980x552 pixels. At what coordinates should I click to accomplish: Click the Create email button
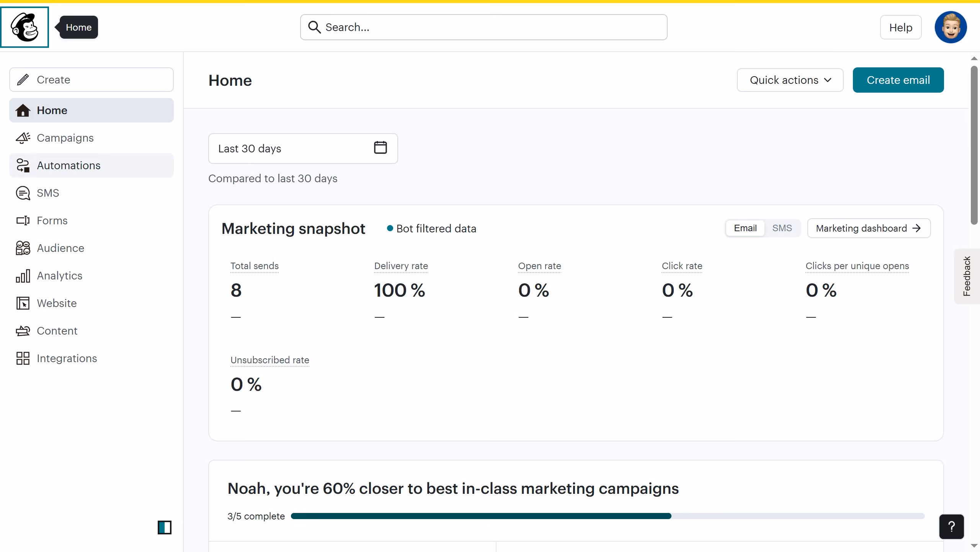pyautogui.click(x=898, y=80)
